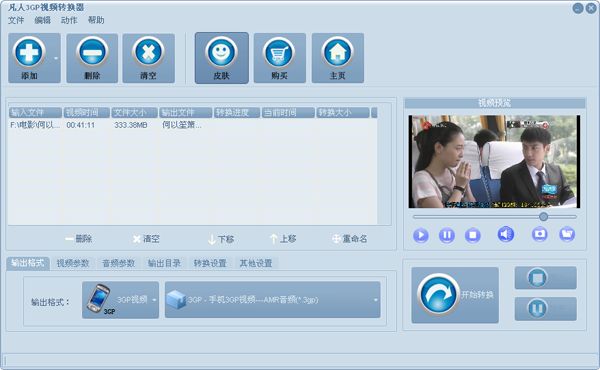This screenshot has width=600, height=370.
Task: Click the duration value 00:41:11
Action: tap(81, 125)
